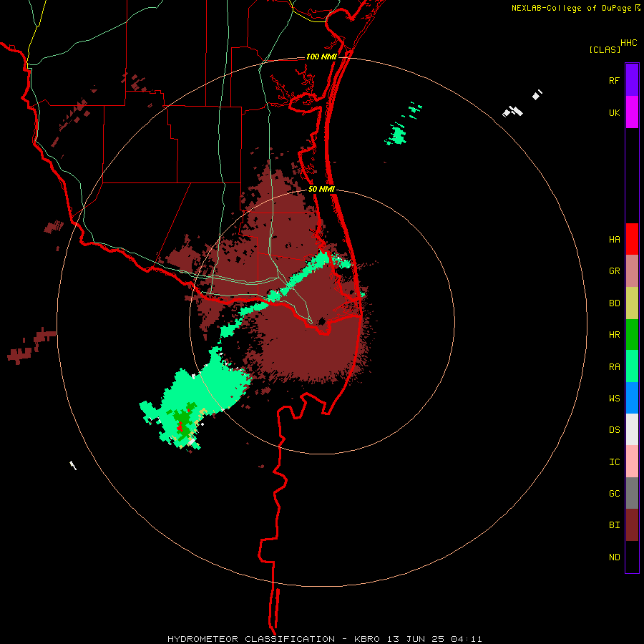Click the GR legend label
Image resolution: width=644 pixels, height=644 pixels.
614,271
